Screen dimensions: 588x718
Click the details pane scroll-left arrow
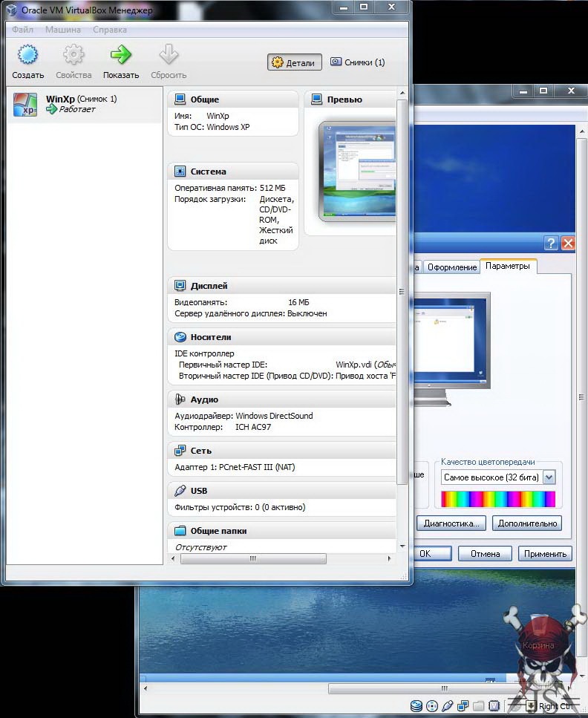click(173, 558)
